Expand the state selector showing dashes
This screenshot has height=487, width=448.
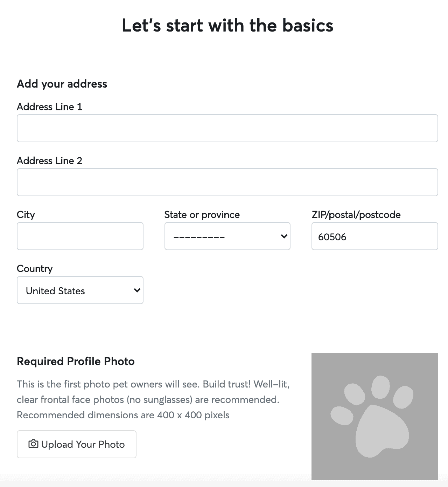pos(227,236)
